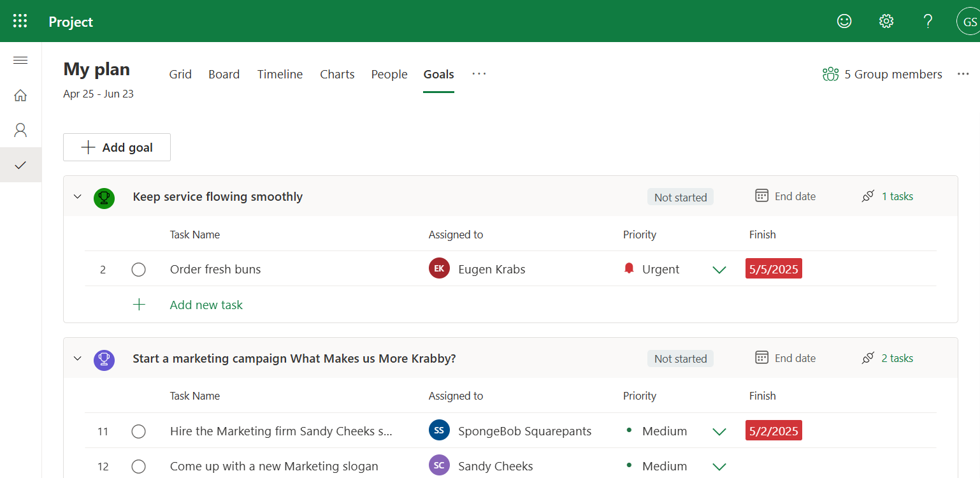
Task: Set End date for marketing campaign goal
Action: tap(795, 358)
